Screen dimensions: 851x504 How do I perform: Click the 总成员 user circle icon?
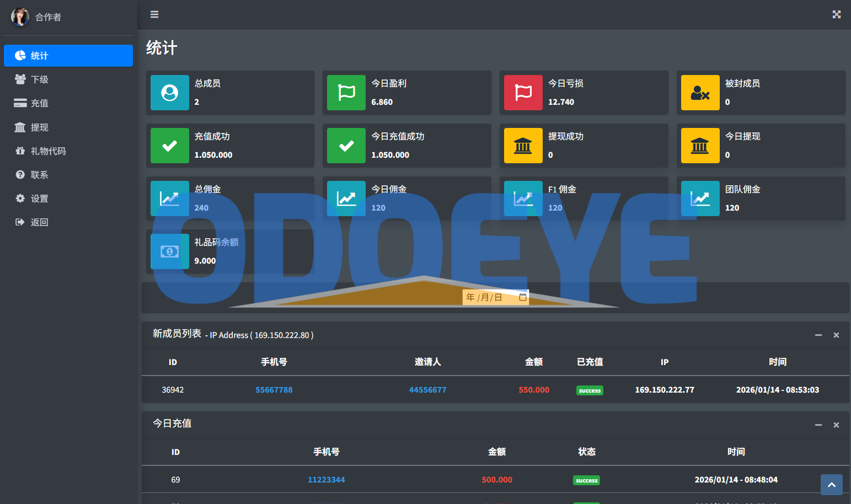click(170, 93)
